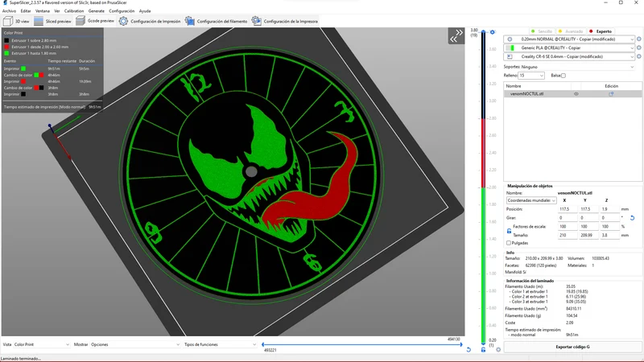Open the Generate menu
This screenshot has height=362, width=644.
(x=96, y=11)
